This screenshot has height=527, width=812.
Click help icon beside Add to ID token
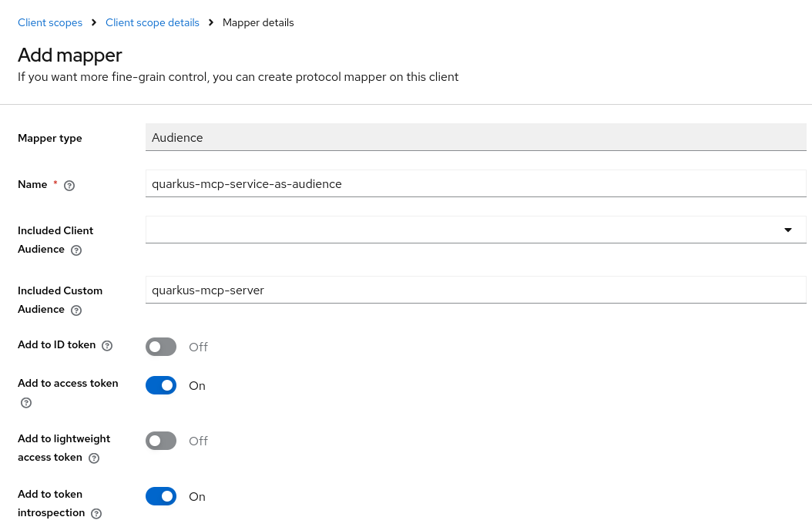107,346
